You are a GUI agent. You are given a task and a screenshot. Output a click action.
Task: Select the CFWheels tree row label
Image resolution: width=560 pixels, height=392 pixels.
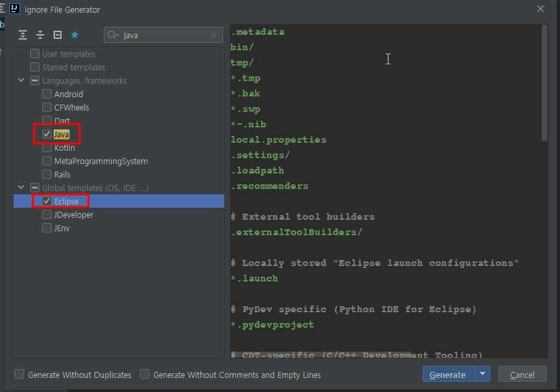pos(72,107)
